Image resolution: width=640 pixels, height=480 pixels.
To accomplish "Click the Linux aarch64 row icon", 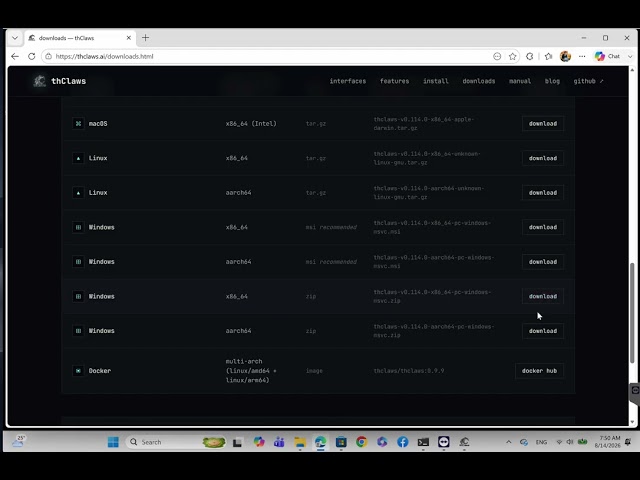I will click(x=78, y=193).
